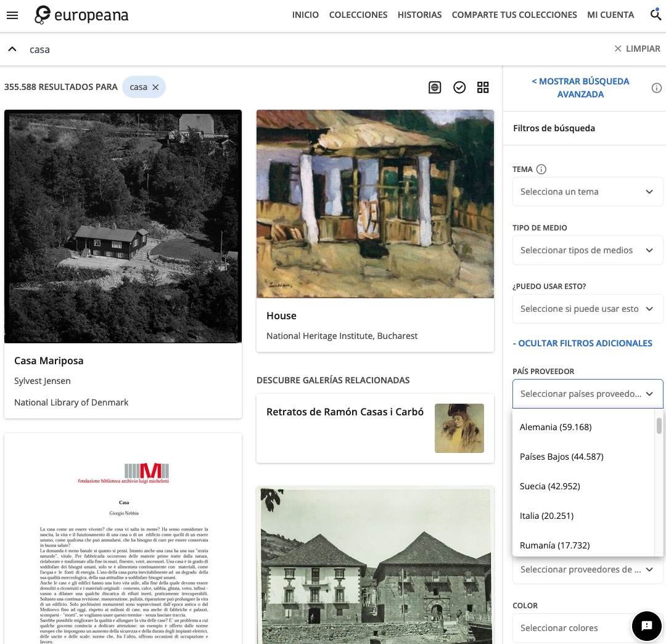Viewport: 666px width, 644px height.
Task: Collapse the search bar chevron
Action: [12, 49]
